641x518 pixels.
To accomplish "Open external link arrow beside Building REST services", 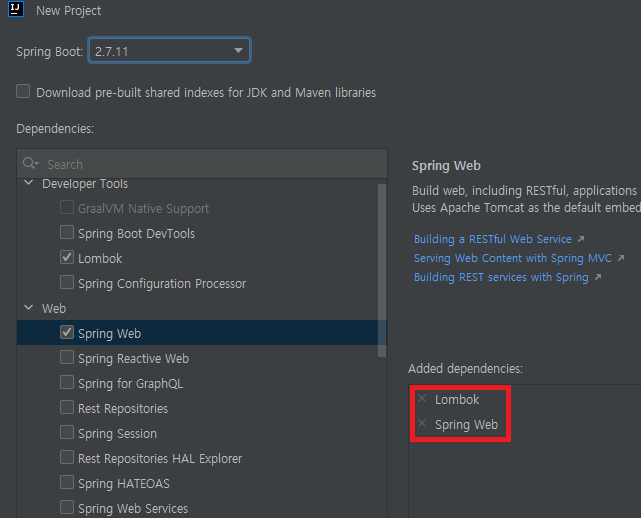I will [x=598, y=277].
